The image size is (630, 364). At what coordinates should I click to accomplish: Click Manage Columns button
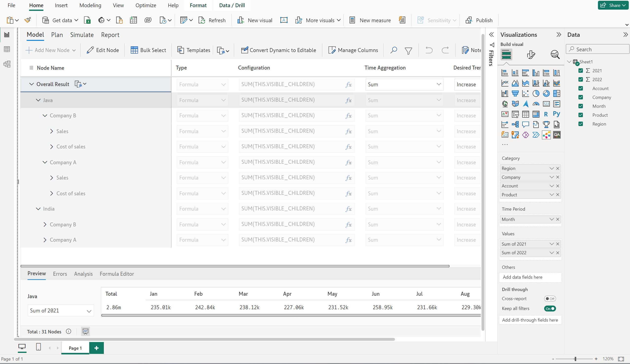pyautogui.click(x=353, y=50)
